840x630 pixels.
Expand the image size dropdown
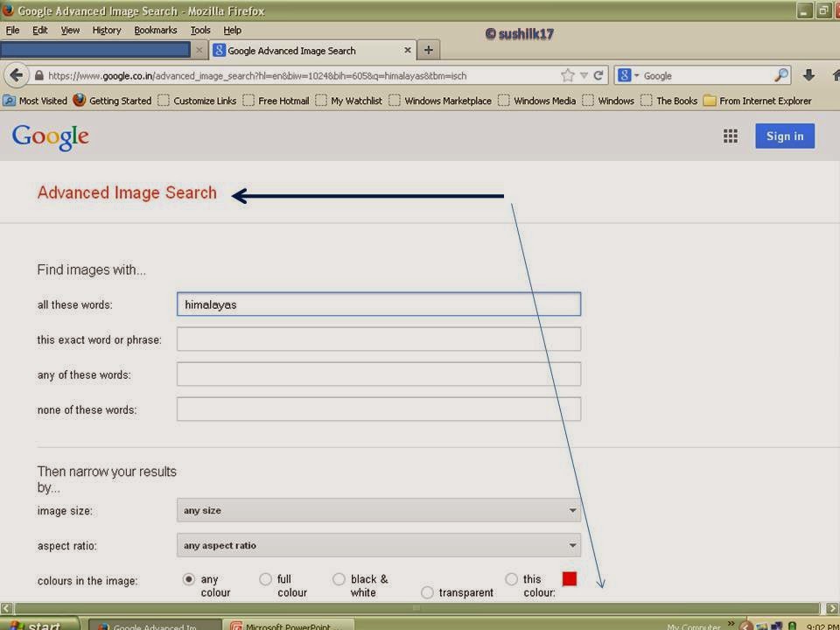point(379,510)
